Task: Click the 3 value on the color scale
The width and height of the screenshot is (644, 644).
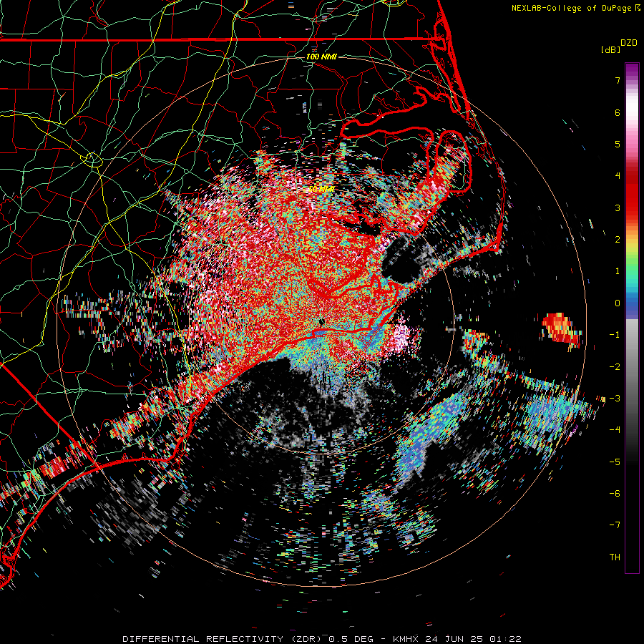Action: (618, 208)
